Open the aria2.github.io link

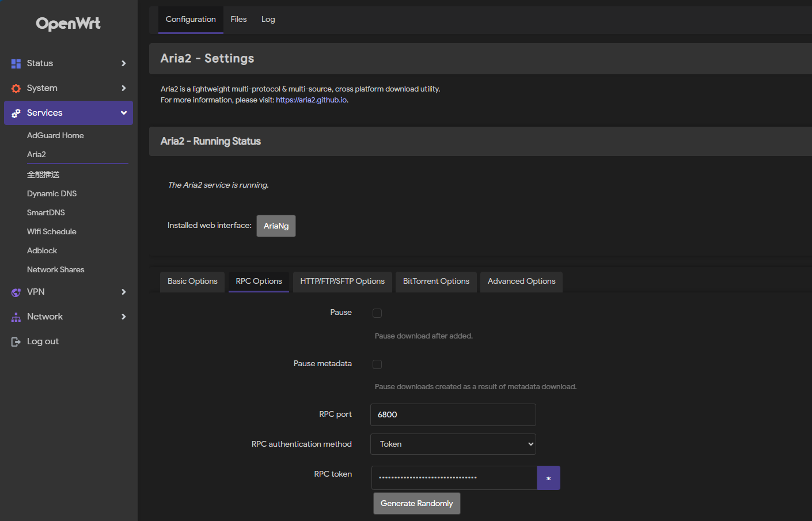311,100
